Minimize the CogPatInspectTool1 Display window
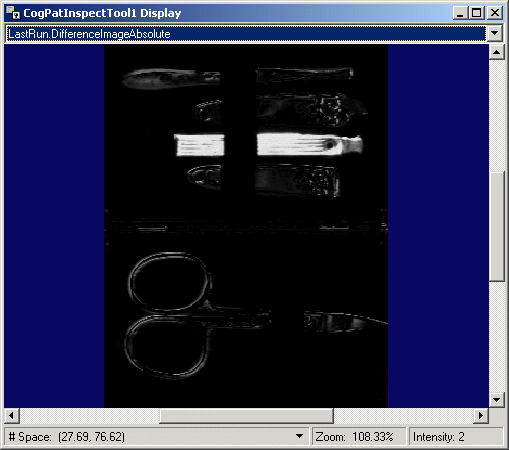This screenshot has height=450, width=509. [x=460, y=13]
